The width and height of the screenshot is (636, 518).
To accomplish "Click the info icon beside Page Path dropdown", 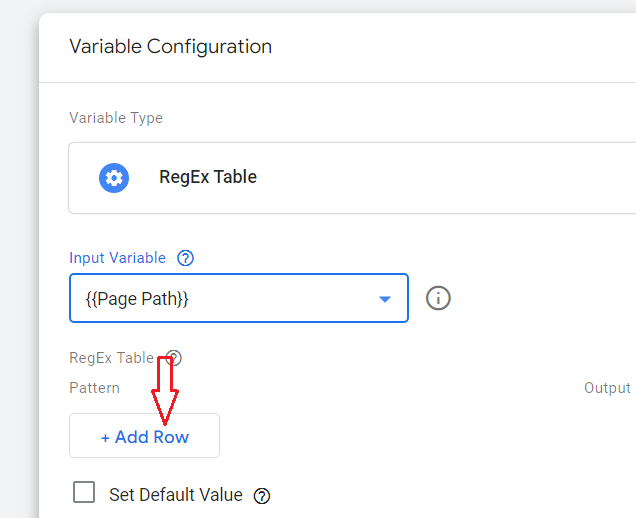I will (438, 298).
